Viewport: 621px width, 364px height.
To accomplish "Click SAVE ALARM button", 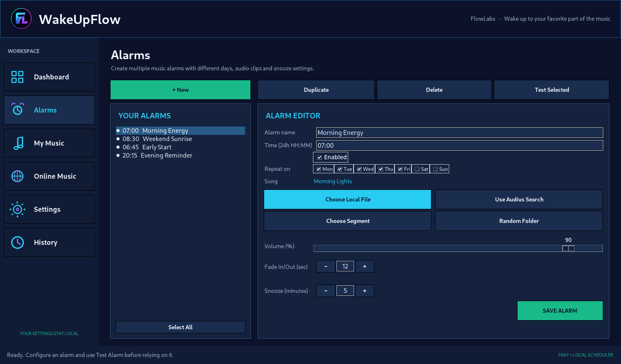I will point(560,311).
